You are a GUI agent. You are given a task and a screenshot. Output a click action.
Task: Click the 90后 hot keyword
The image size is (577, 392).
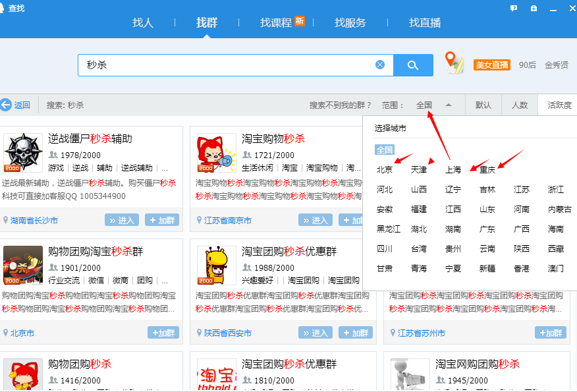coord(528,65)
